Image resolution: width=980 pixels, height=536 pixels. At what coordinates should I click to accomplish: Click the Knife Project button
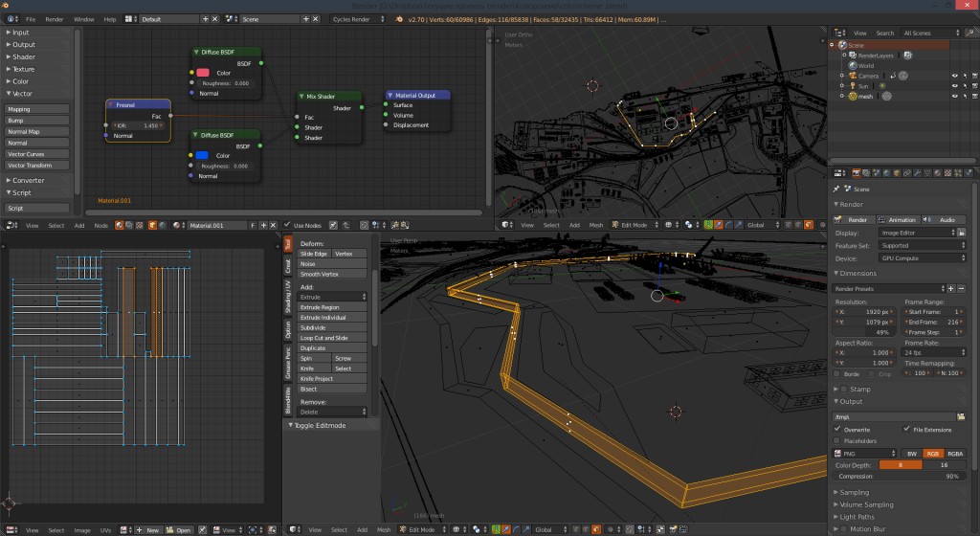click(332, 379)
